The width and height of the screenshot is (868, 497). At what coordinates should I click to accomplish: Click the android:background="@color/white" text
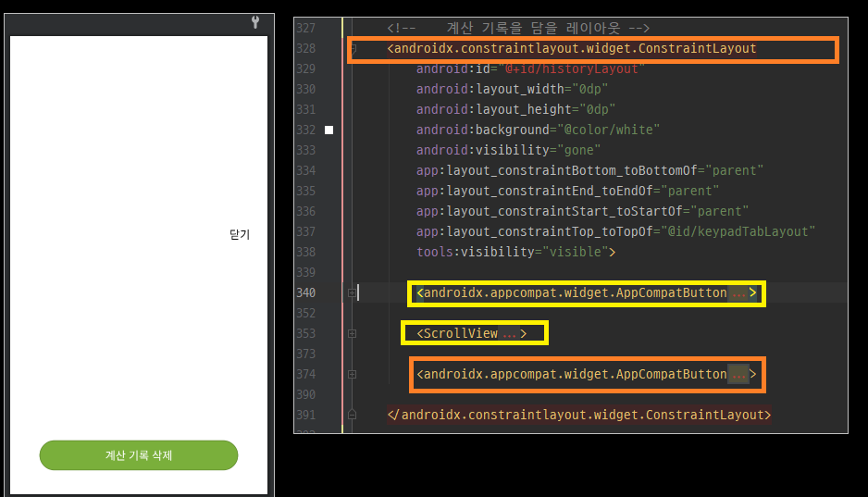(x=538, y=130)
